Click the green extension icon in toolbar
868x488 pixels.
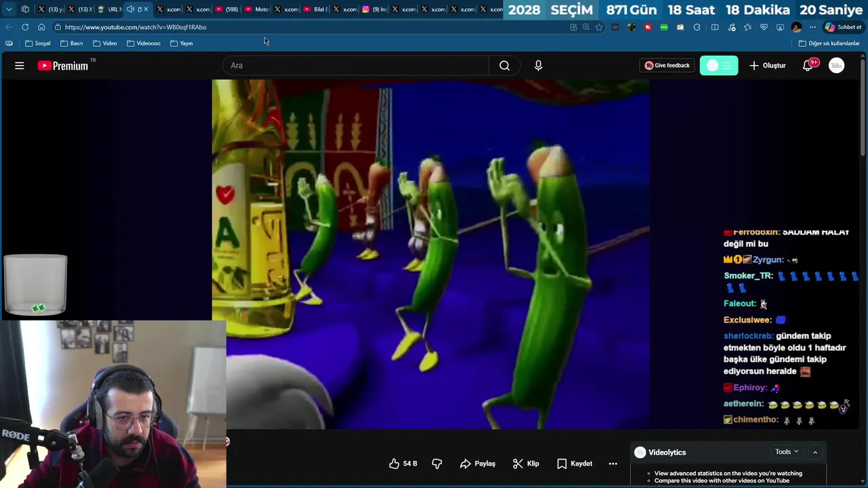click(x=664, y=27)
